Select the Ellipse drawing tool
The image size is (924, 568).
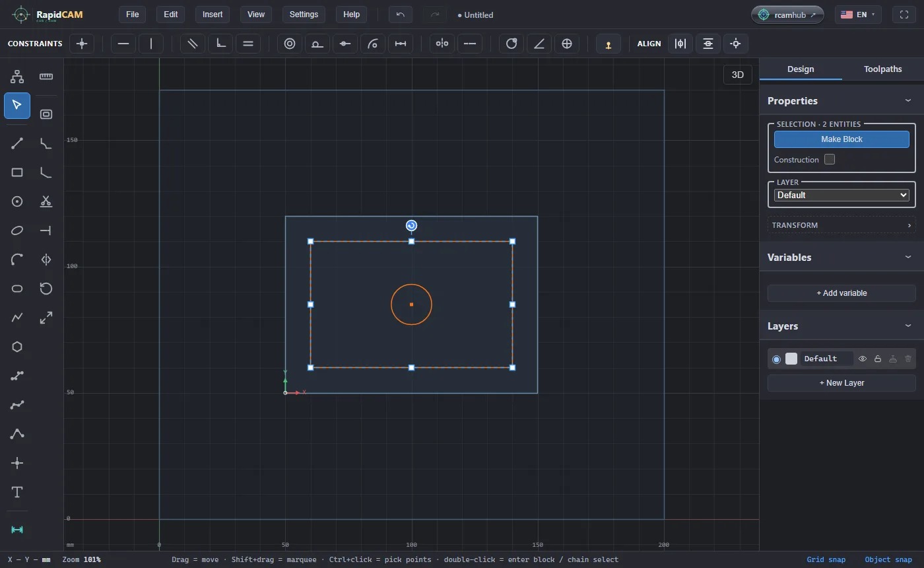[17, 231]
